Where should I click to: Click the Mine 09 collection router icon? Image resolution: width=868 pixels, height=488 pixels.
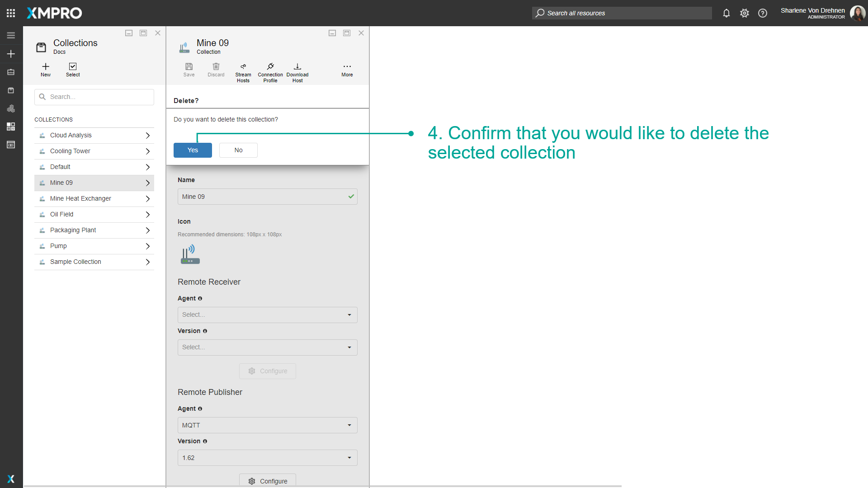(184, 47)
